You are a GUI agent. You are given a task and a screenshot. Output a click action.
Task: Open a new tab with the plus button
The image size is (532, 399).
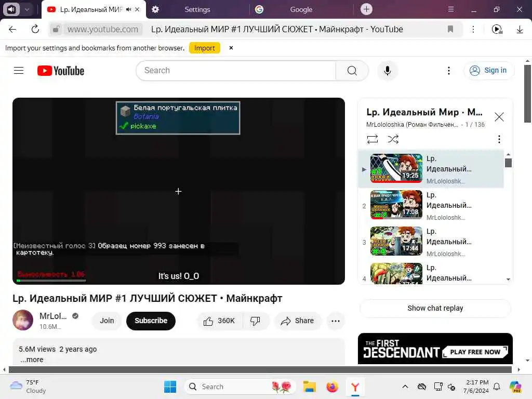(x=366, y=9)
